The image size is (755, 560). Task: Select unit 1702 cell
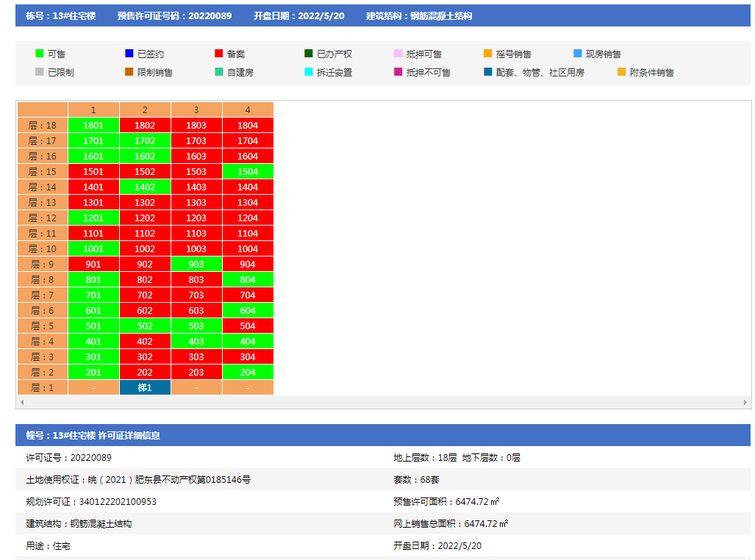[145, 140]
